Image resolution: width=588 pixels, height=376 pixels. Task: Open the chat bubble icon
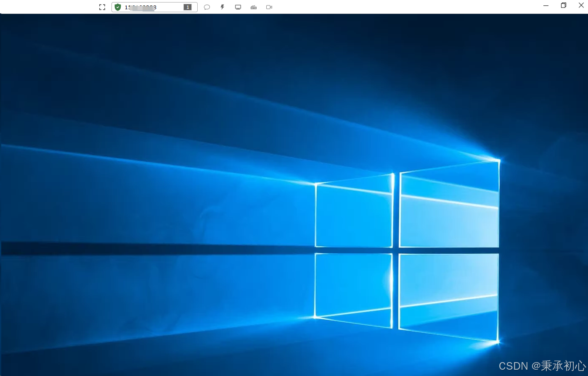point(207,7)
